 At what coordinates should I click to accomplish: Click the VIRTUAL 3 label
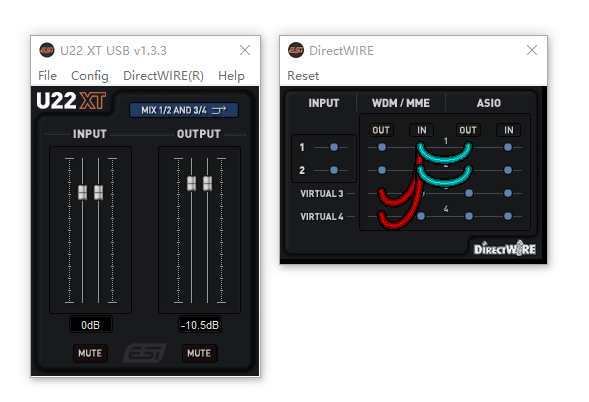pos(322,193)
